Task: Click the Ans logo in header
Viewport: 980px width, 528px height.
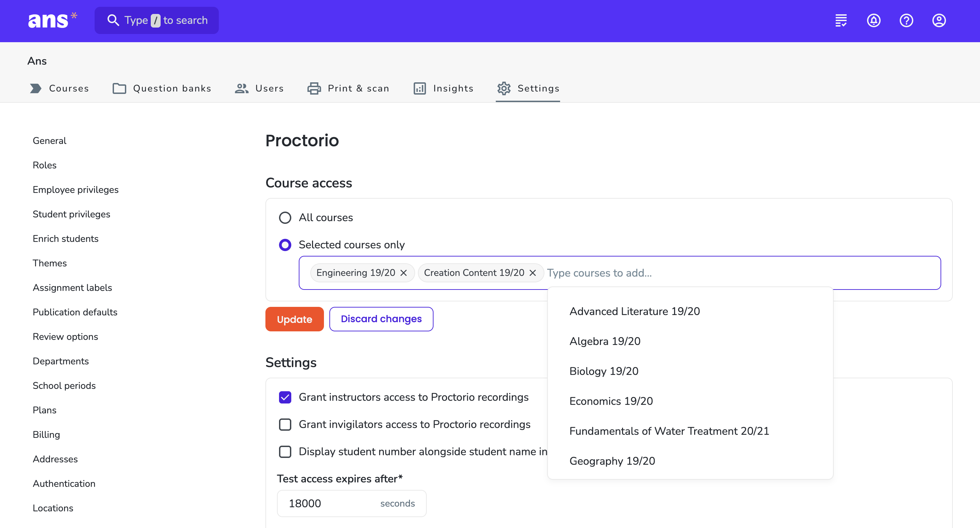Action: point(52,20)
